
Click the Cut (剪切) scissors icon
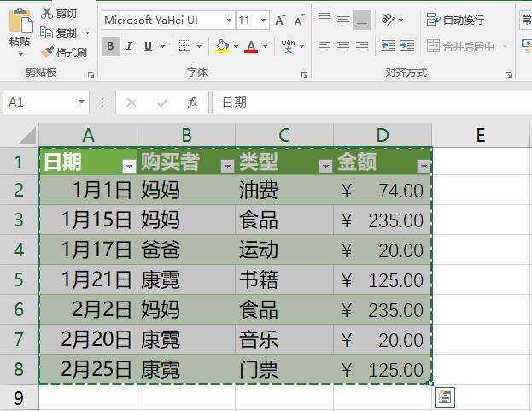[x=46, y=13]
